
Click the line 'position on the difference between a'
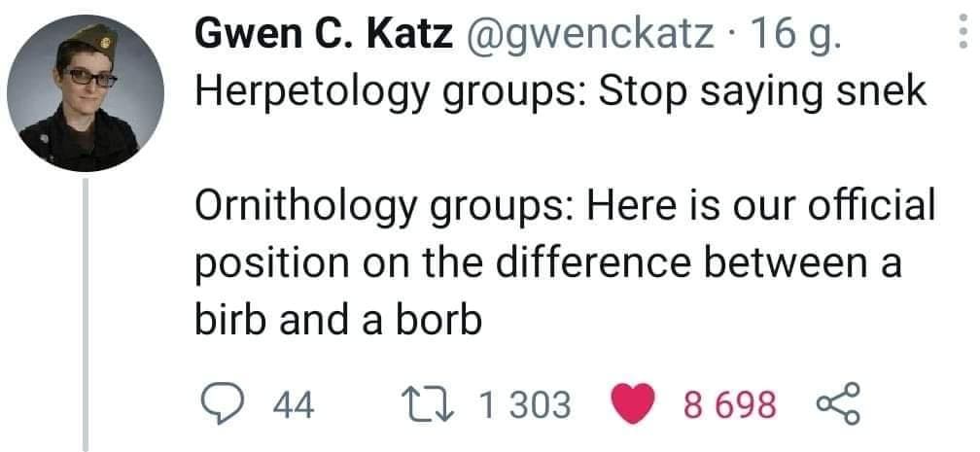[549, 263]
